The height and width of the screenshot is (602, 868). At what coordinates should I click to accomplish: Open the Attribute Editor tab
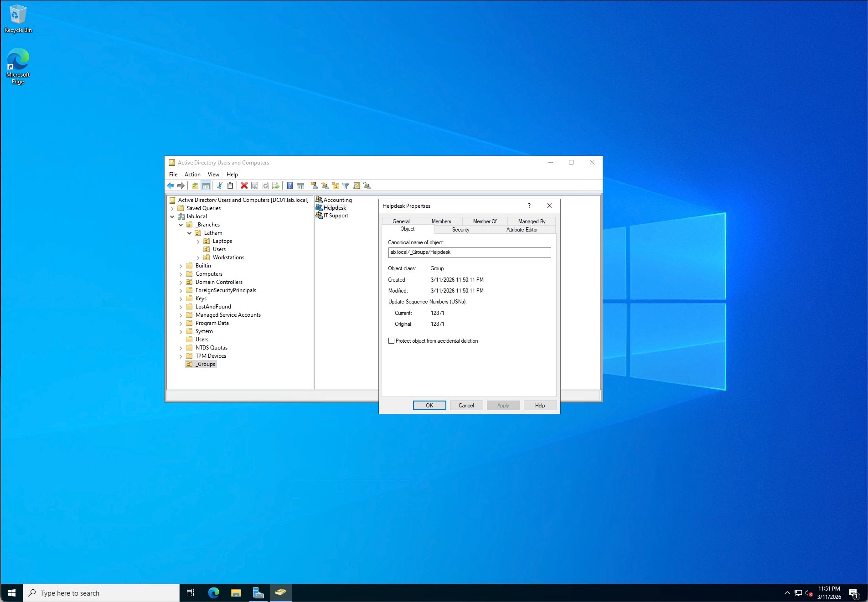[522, 230]
